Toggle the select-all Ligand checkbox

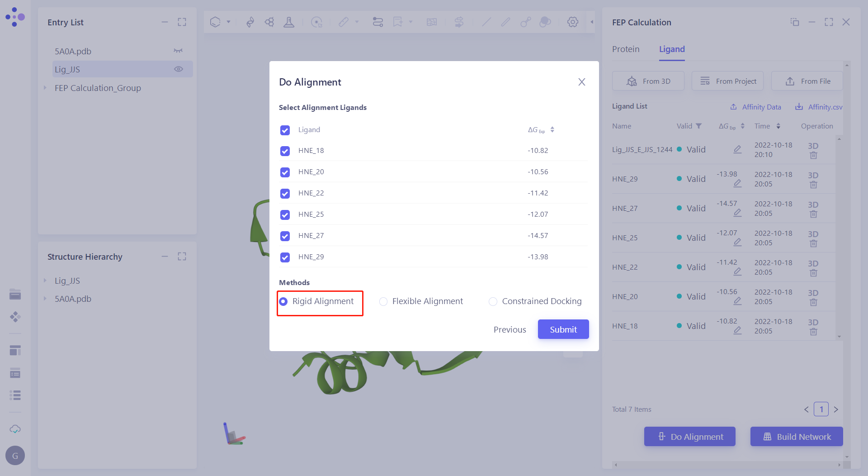coord(285,130)
